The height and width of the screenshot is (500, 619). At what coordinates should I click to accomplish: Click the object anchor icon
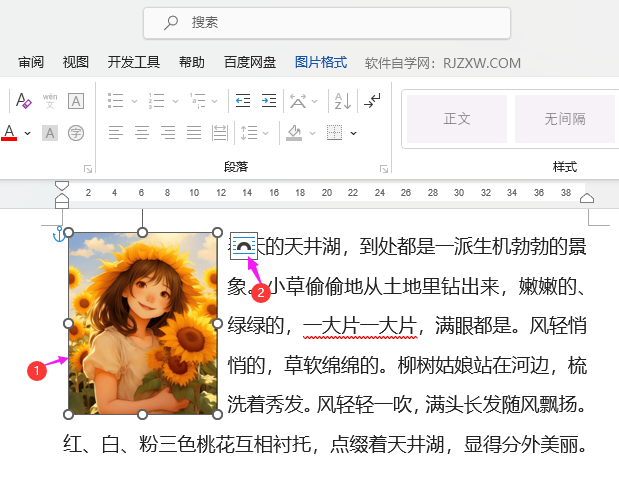58,234
